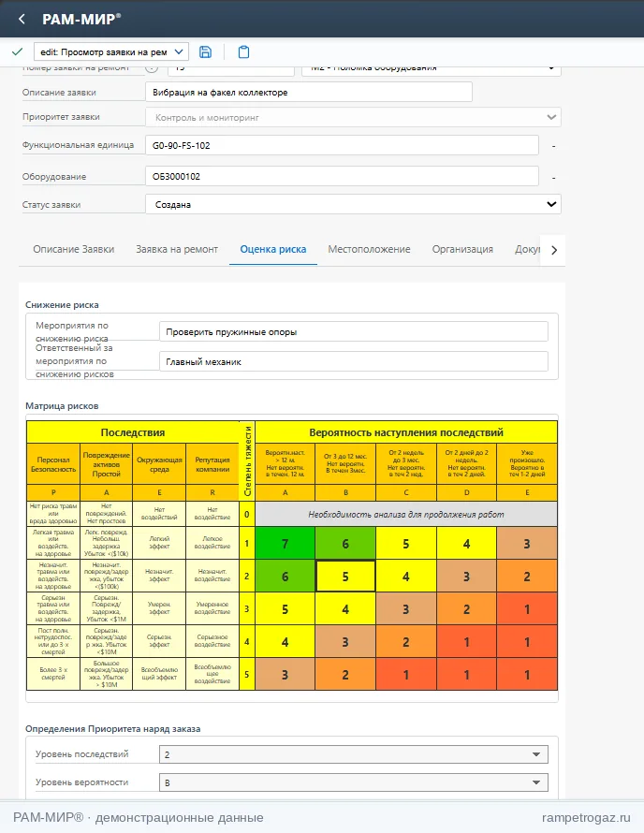Expand the Уровень последствий dropdown
Image resolution: width=644 pixels, height=833 pixels.
(353, 754)
